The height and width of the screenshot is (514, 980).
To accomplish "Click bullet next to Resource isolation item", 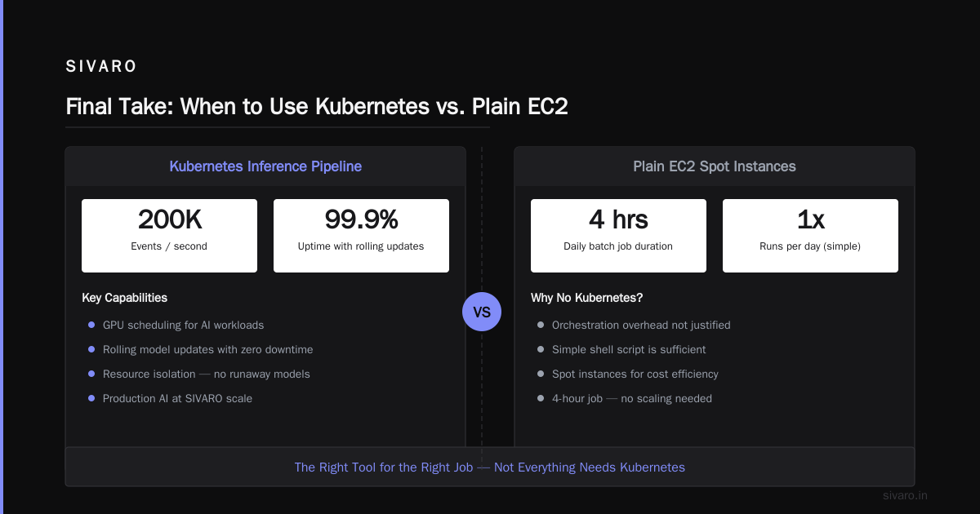I will [x=91, y=374].
